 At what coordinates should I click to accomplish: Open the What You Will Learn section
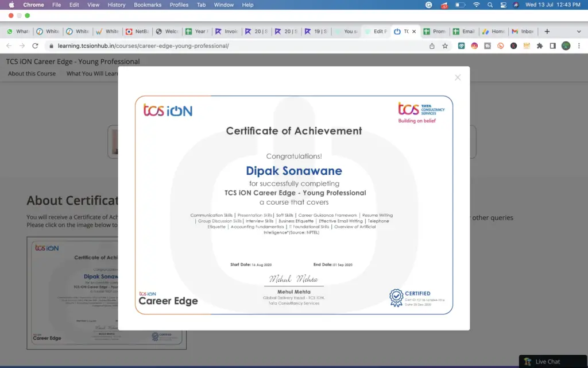coord(92,74)
